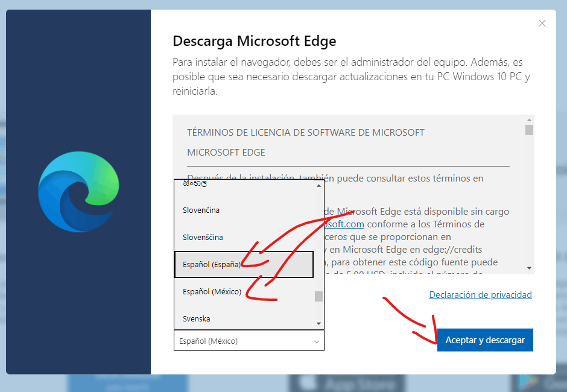
Task: Click the license terms scroll up arrow
Action: (x=529, y=119)
